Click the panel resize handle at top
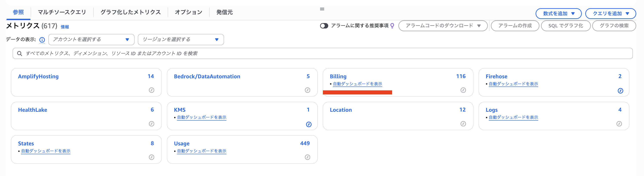This screenshot has height=176, width=644. 322,9
